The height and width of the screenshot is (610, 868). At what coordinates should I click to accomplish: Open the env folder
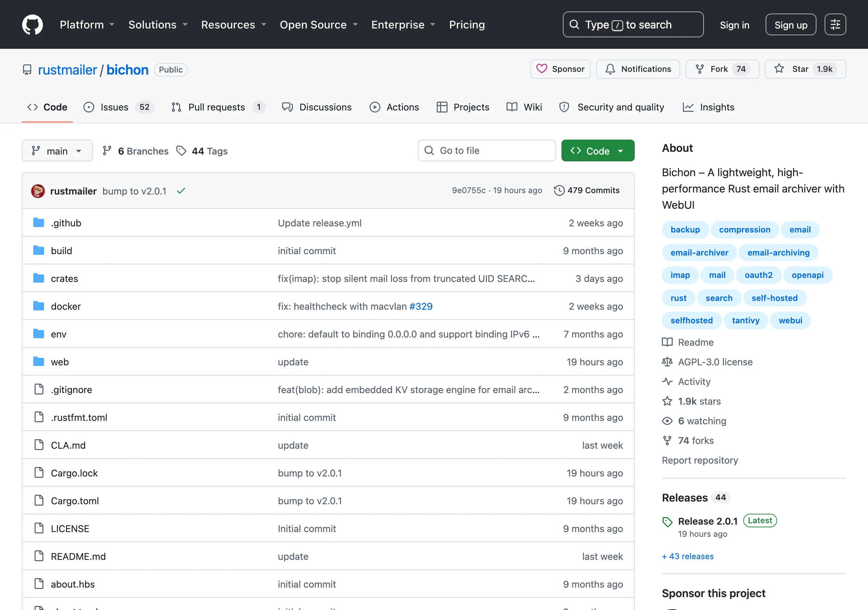coord(59,334)
